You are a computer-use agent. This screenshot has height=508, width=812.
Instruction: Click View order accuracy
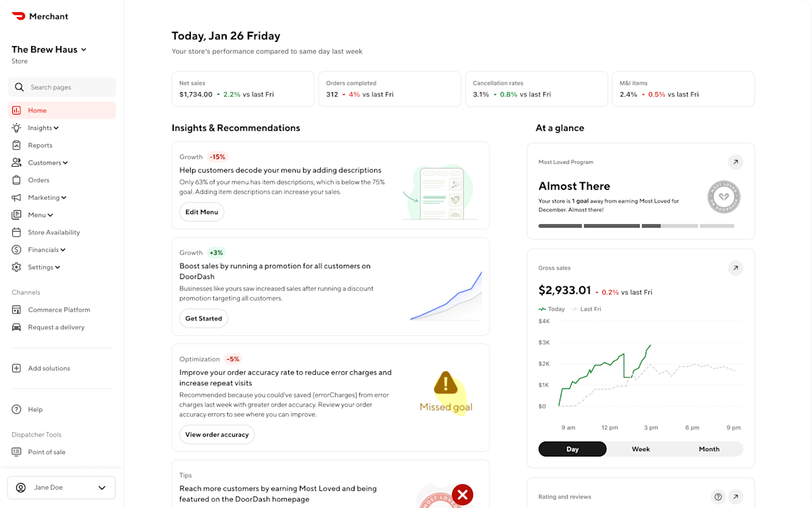(x=217, y=434)
